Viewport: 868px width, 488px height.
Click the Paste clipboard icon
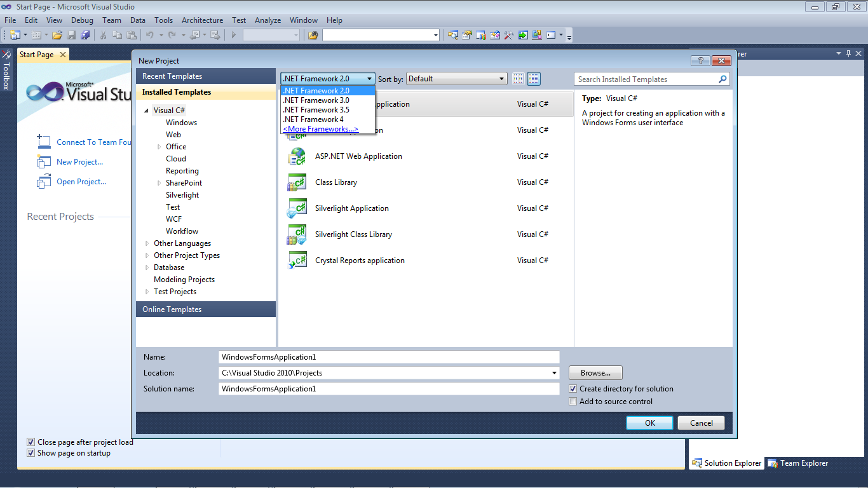point(132,35)
